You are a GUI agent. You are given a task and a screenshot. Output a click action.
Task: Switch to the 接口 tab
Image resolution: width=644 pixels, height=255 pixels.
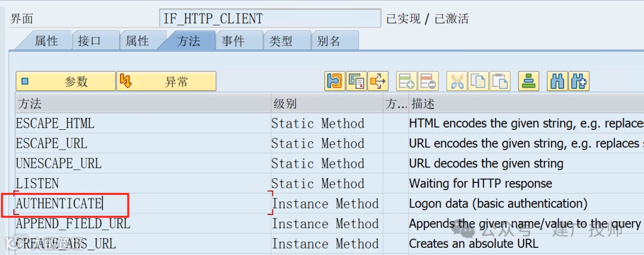(x=89, y=41)
